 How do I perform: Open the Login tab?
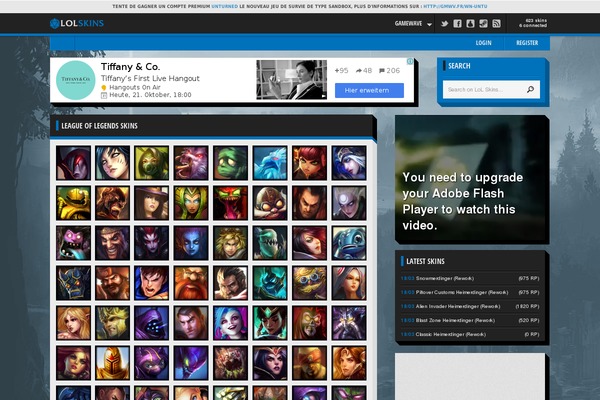pos(483,43)
